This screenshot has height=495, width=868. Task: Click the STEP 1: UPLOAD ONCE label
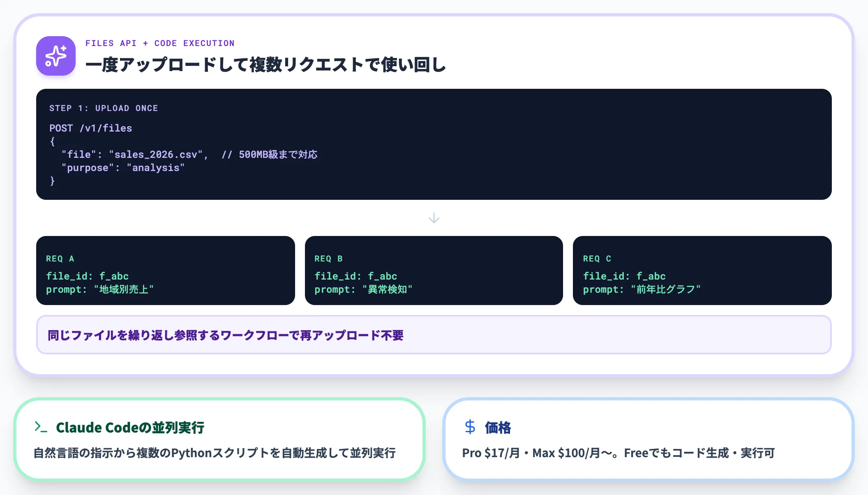(x=104, y=108)
